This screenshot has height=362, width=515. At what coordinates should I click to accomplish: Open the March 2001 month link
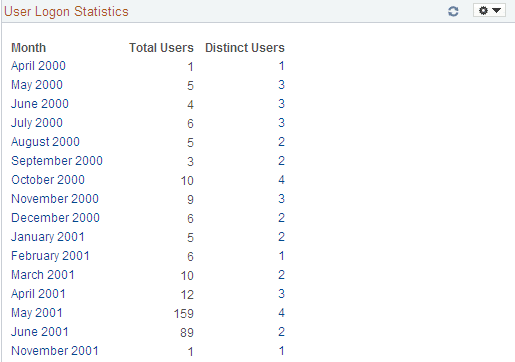click(43, 275)
